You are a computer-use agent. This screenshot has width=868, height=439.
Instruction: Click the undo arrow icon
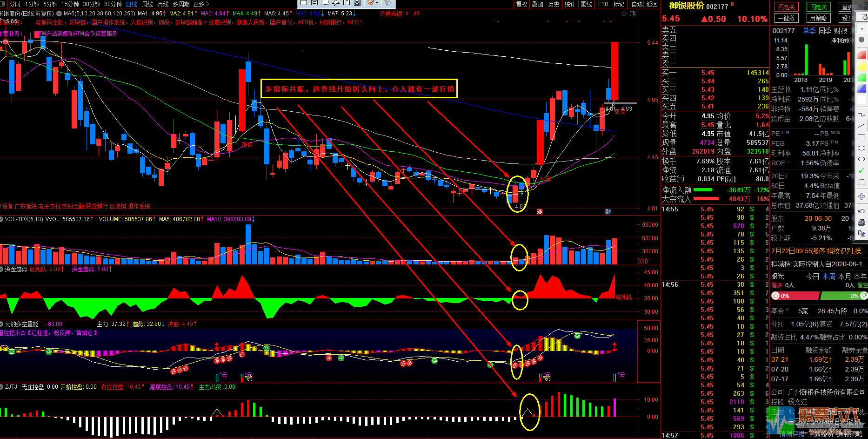point(861,211)
